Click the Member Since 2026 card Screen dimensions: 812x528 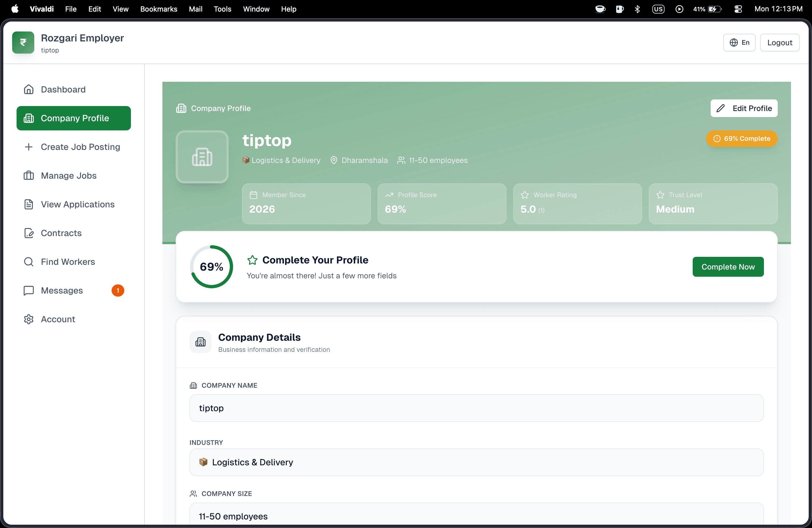(x=306, y=204)
